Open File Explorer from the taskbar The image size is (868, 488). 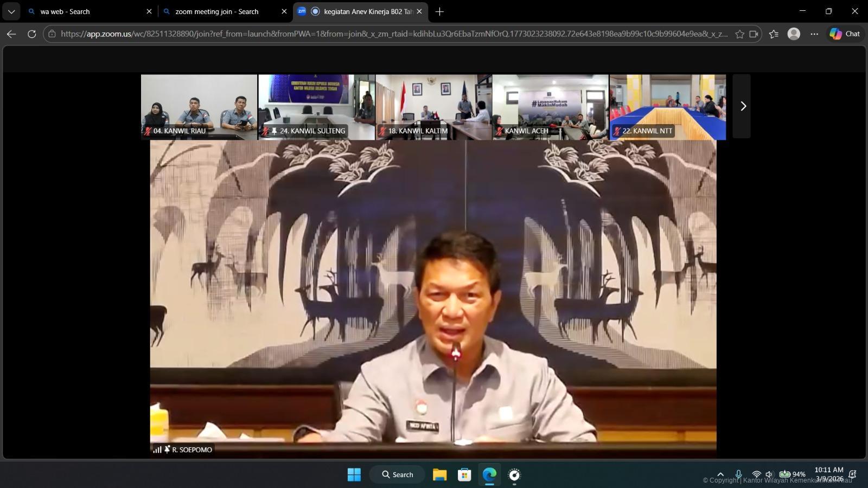click(439, 474)
